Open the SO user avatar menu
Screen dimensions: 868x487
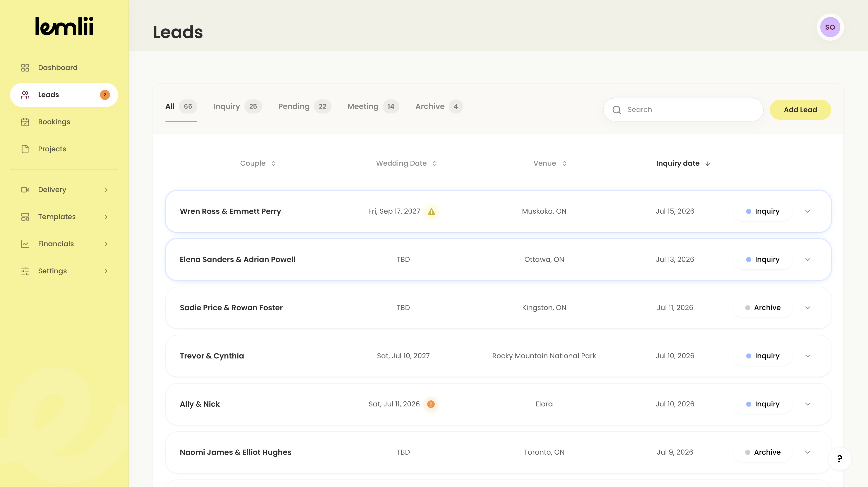tap(830, 27)
